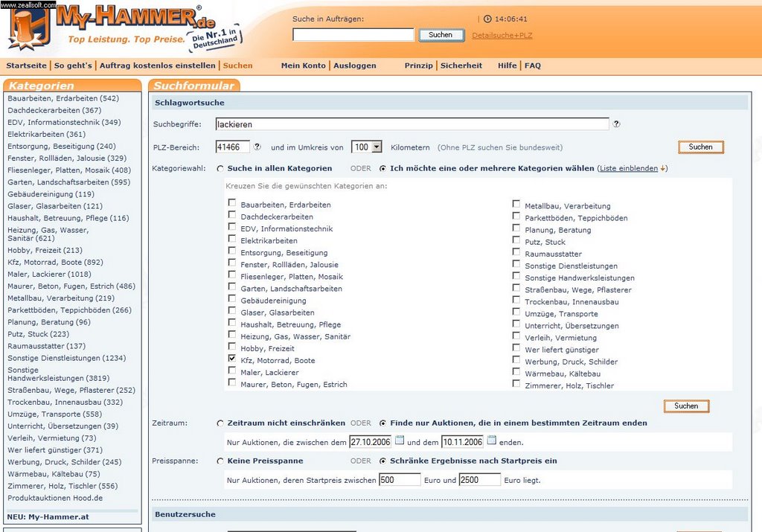762x532 pixels.
Task: Click the Suchbegriffe field containing 'lackieren'
Action: [412, 124]
